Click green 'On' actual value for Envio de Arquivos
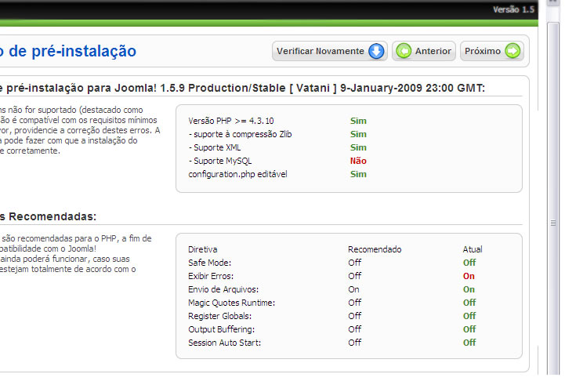Image resolution: width=565 pixels, height=392 pixels. tap(469, 289)
